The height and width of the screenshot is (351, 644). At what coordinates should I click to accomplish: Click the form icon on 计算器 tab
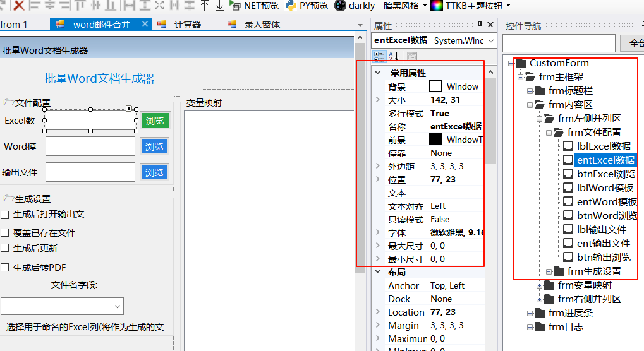161,24
